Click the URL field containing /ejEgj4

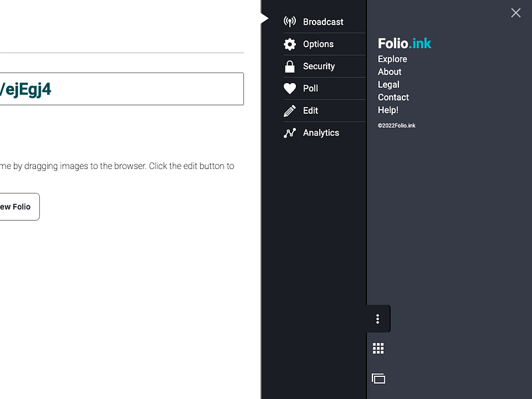click(122, 89)
